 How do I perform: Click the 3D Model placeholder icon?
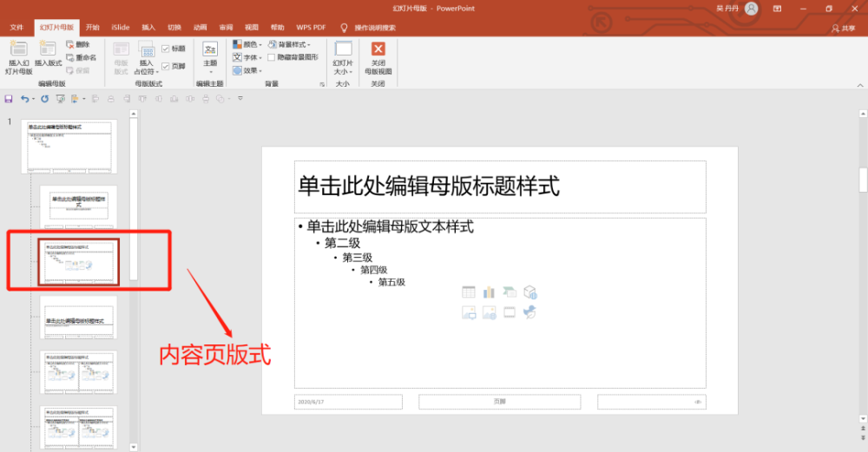(529, 292)
